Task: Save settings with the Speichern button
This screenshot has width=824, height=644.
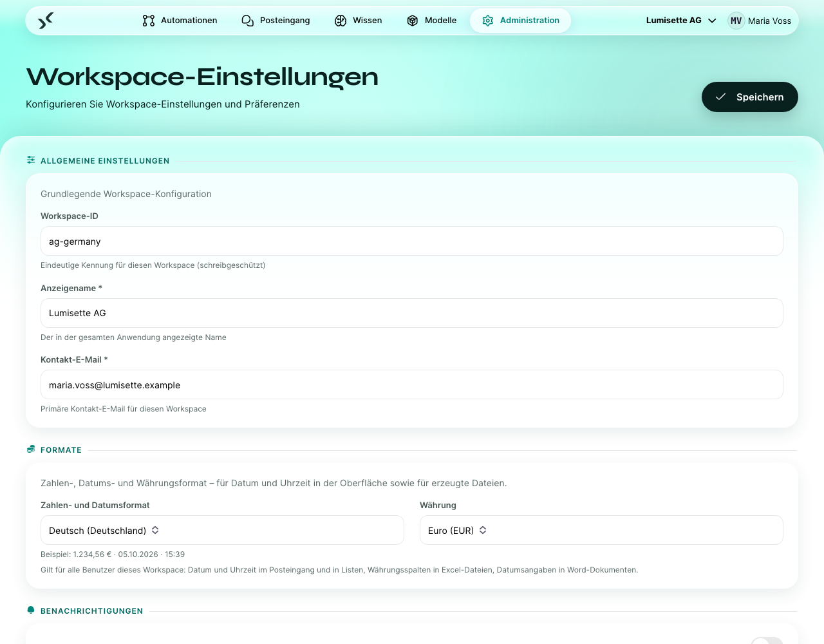Action: point(750,97)
